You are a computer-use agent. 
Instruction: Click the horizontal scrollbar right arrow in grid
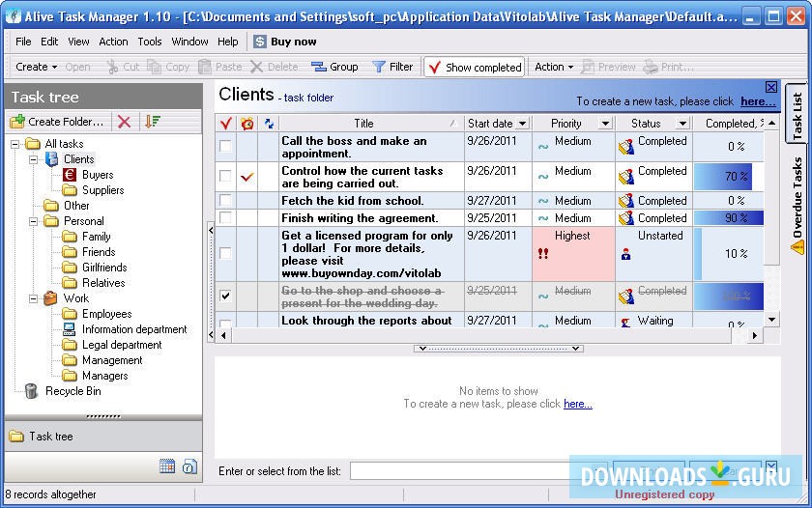click(x=755, y=336)
